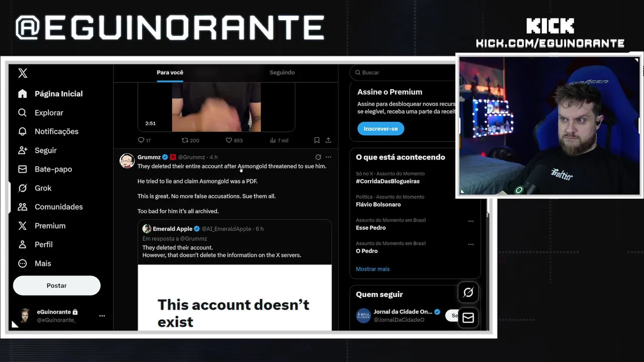
Task: Open the floating Grok button
Action: pos(468,292)
